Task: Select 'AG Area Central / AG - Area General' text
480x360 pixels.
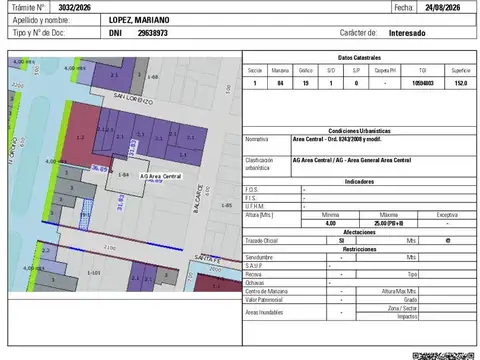Action: tap(352, 160)
